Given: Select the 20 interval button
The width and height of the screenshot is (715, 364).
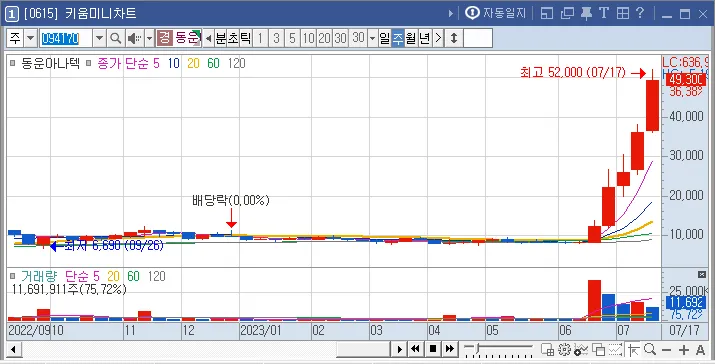Looking at the screenshot, I should [x=324, y=38].
